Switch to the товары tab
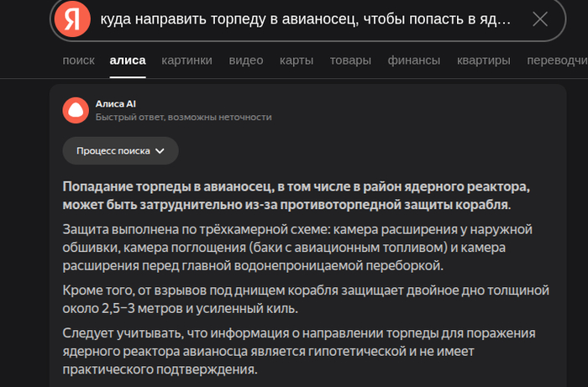The height and width of the screenshot is (387, 588). point(350,60)
